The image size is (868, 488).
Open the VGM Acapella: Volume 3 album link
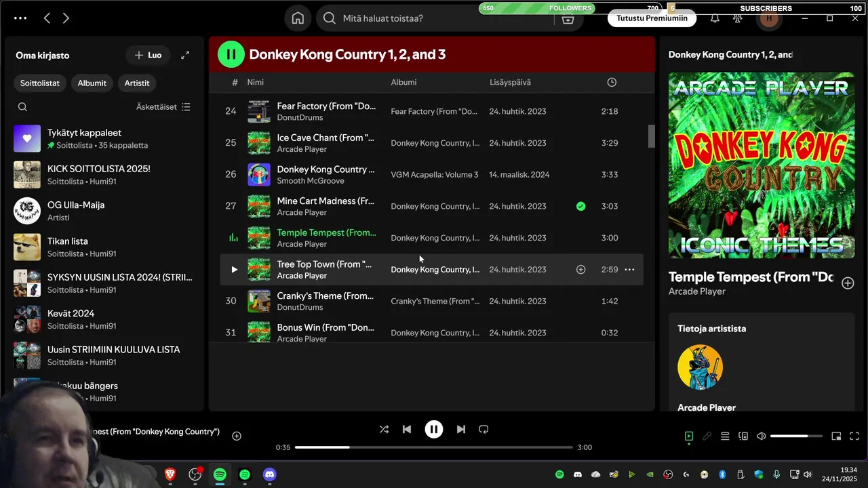[435, 174]
